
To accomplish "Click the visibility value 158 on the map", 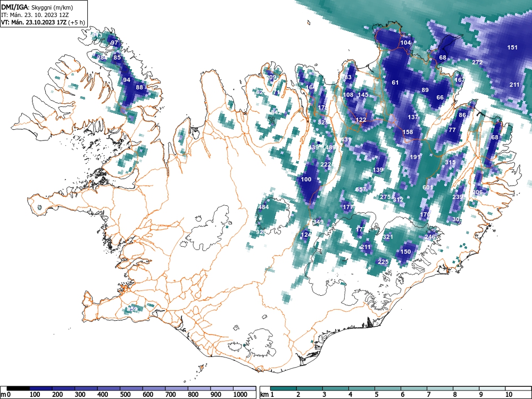I will click(408, 132).
